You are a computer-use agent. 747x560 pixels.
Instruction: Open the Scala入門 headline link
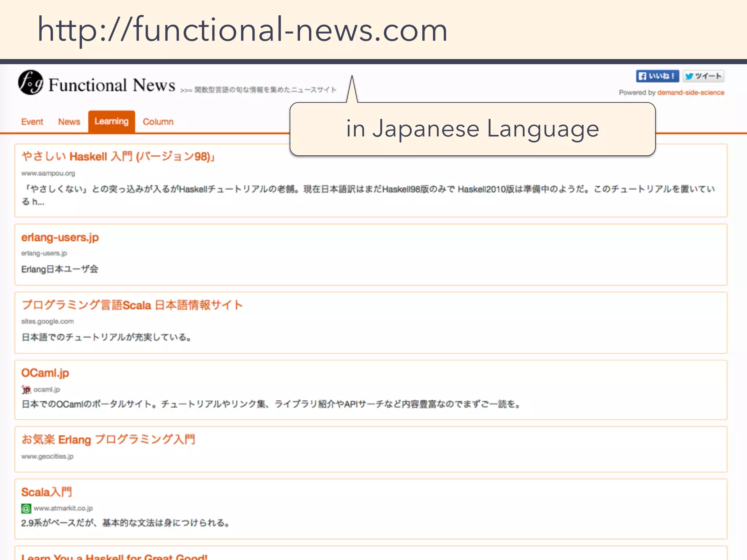pos(47,492)
